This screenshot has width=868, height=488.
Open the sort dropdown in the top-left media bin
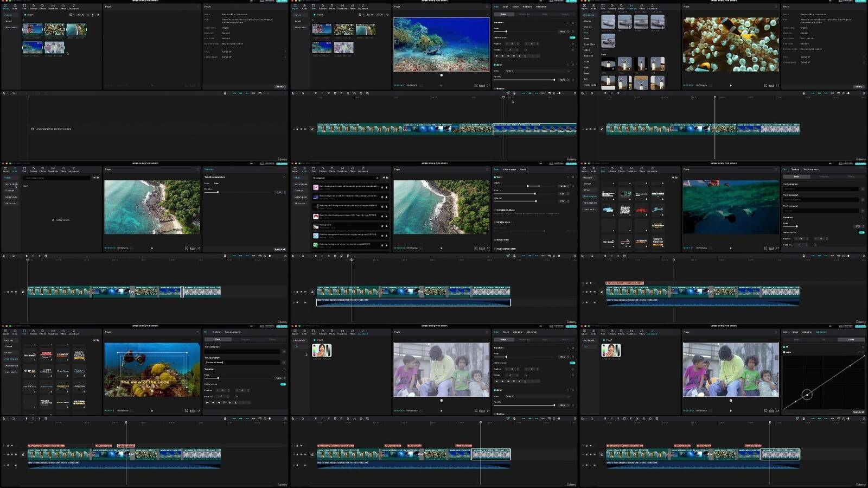[80, 15]
